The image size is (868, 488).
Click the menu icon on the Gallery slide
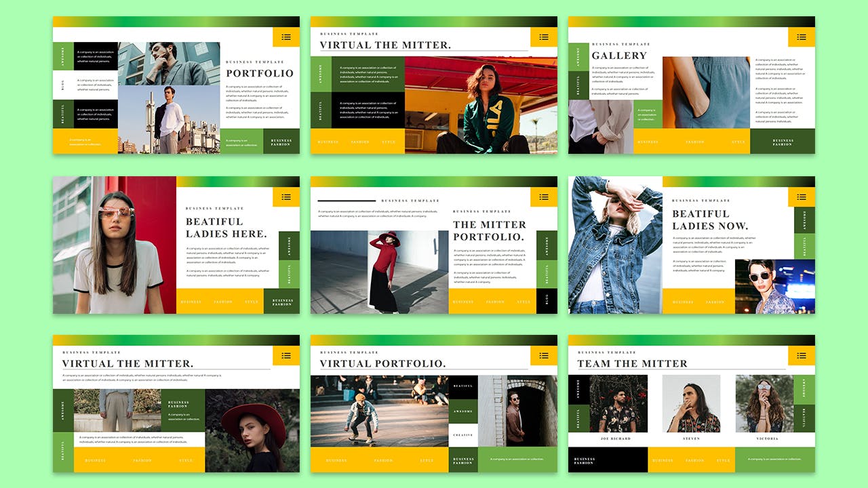tap(802, 37)
